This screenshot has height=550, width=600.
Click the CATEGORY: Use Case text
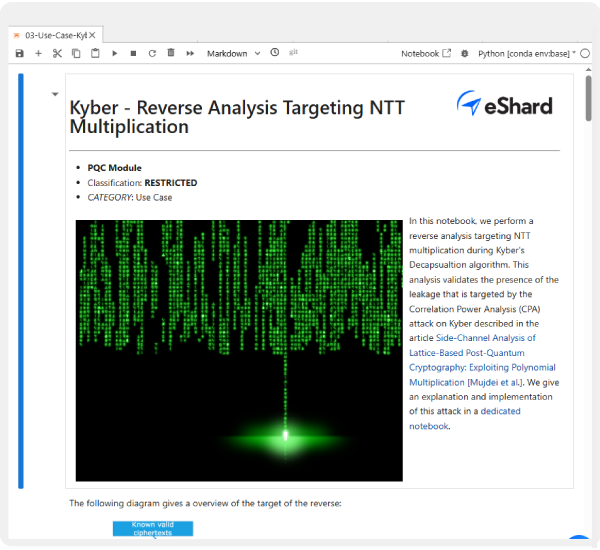[x=130, y=197]
